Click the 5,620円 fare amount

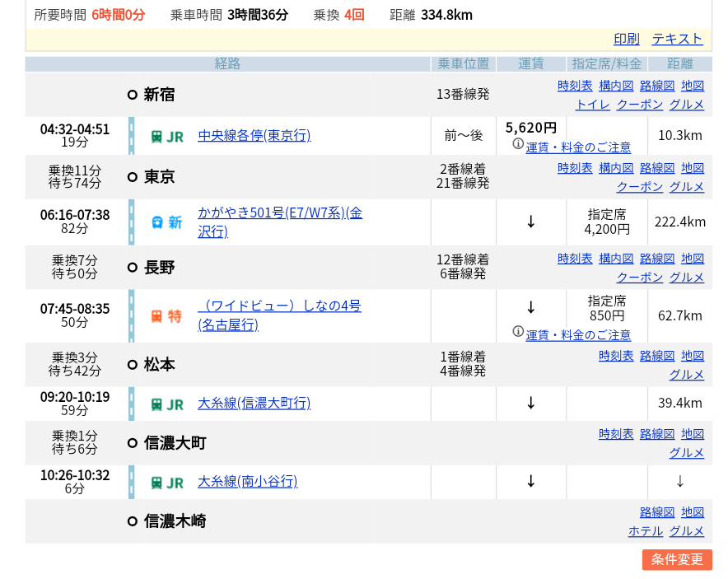(x=530, y=128)
